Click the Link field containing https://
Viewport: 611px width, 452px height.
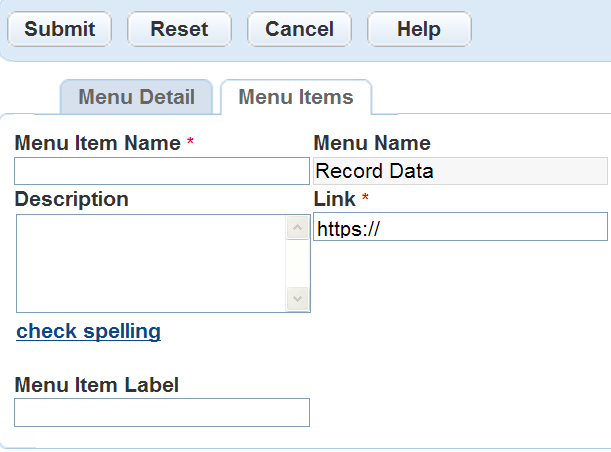[x=460, y=227]
